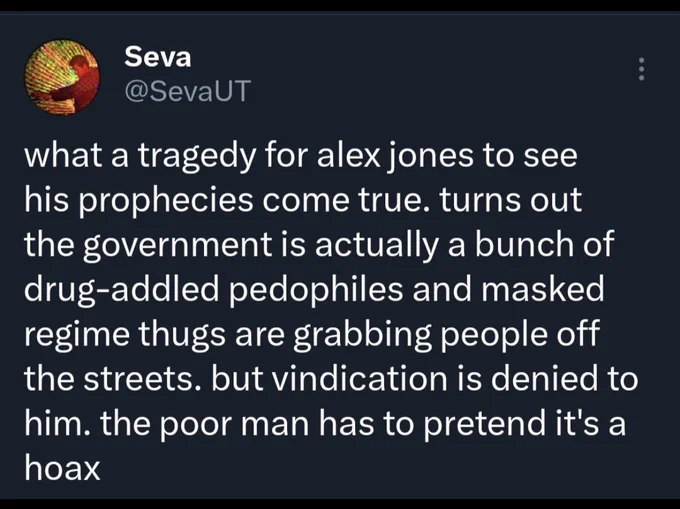Viewport: 680px width, 509px height.
Task: Click the word "grabbing" in the tweet
Action: (363, 335)
